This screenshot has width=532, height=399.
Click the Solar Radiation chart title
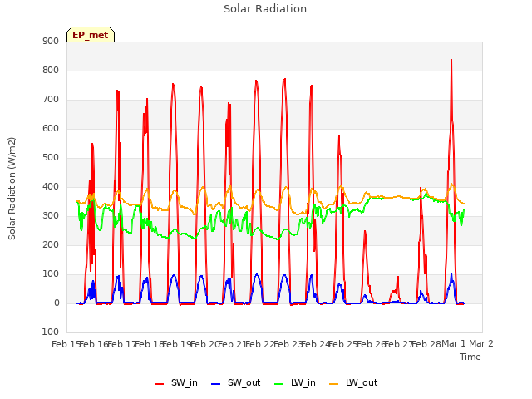tap(265, 9)
